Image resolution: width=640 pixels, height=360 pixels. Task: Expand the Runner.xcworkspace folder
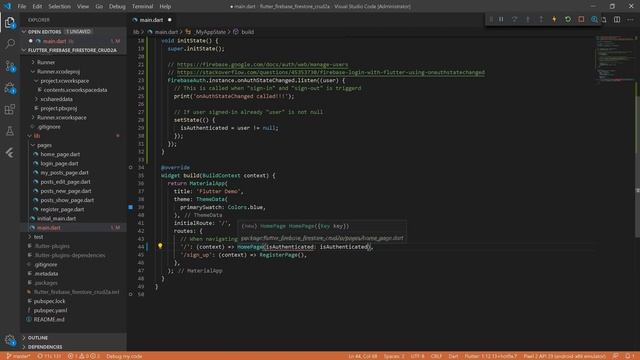click(x=61, y=118)
